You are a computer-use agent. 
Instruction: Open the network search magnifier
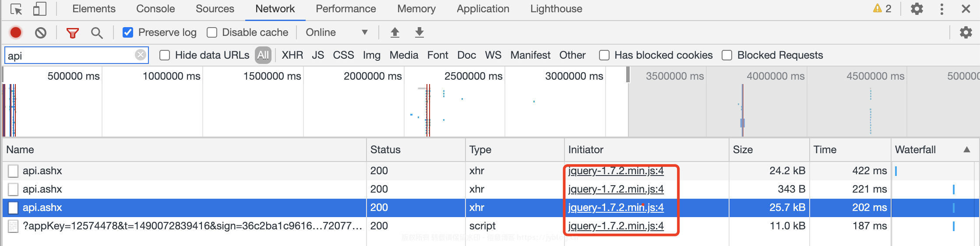pyautogui.click(x=97, y=33)
